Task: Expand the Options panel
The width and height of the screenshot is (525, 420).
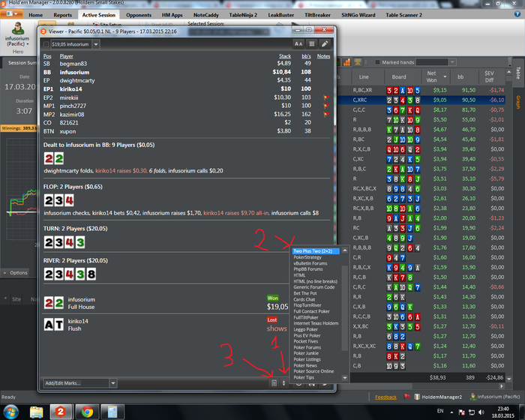Action: [x=16, y=273]
